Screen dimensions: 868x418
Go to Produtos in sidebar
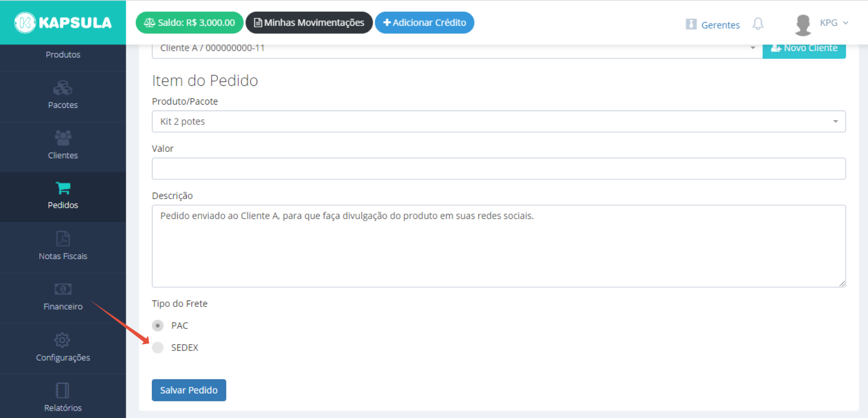tap(63, 54)
